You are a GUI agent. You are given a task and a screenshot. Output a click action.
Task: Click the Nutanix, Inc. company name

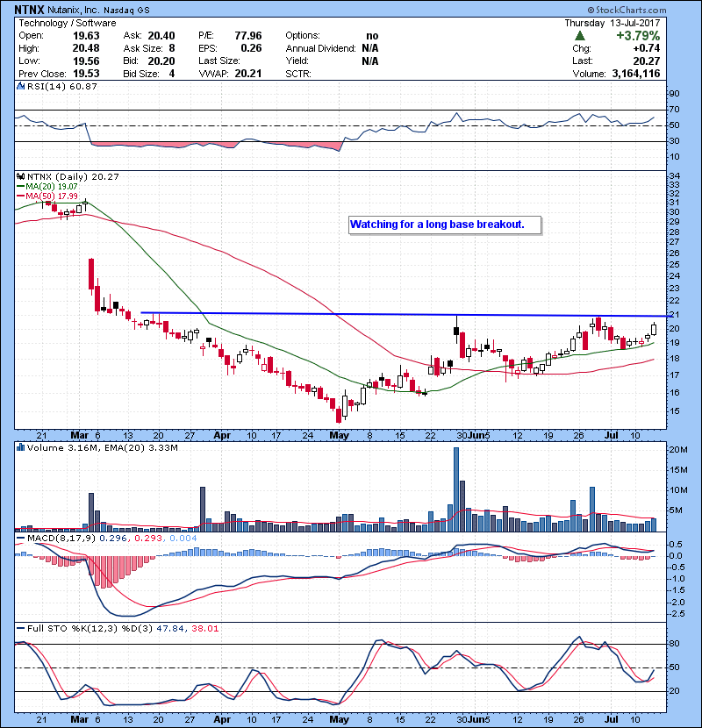tap(74, 11)
